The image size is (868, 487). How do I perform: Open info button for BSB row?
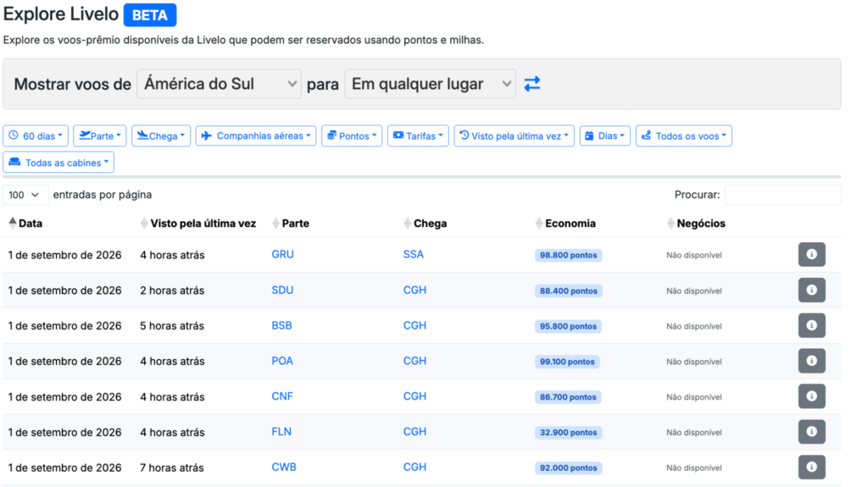point(811,325)
